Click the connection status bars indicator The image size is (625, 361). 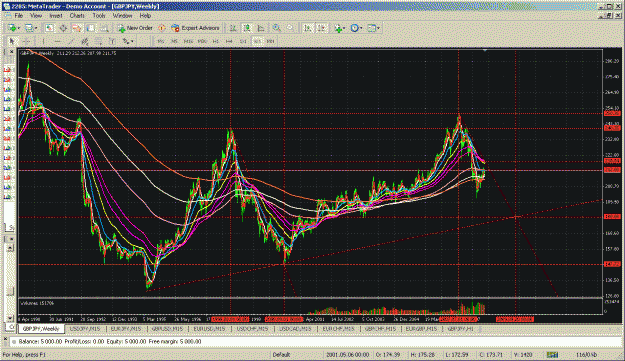[x=552, y=354]
